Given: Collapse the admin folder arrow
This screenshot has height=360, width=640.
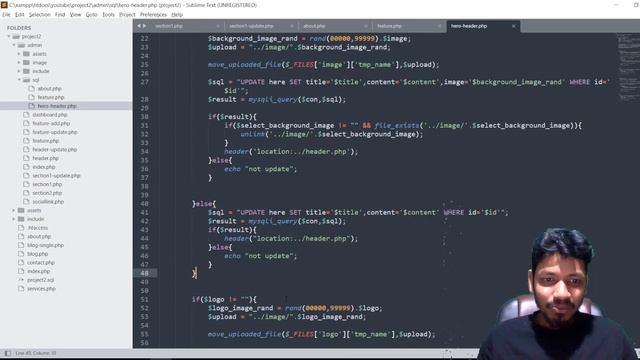Looking at the screenshot, I should 13,45.
